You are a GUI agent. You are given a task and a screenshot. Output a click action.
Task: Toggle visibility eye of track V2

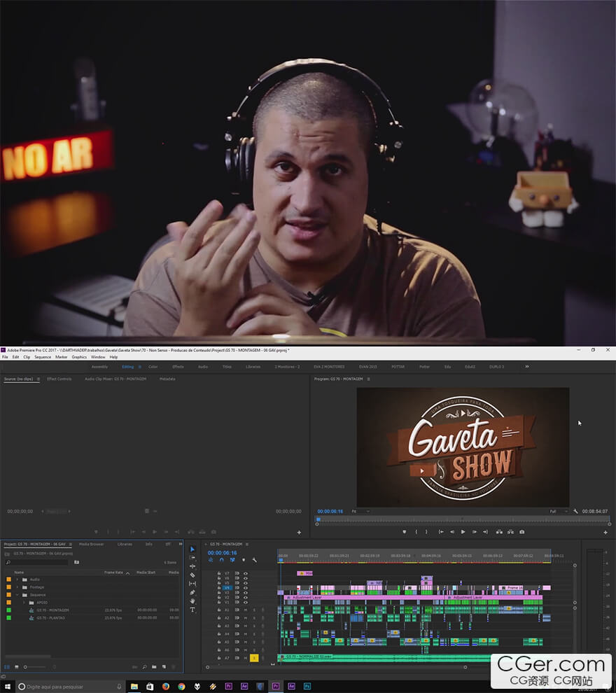(246, 597)
